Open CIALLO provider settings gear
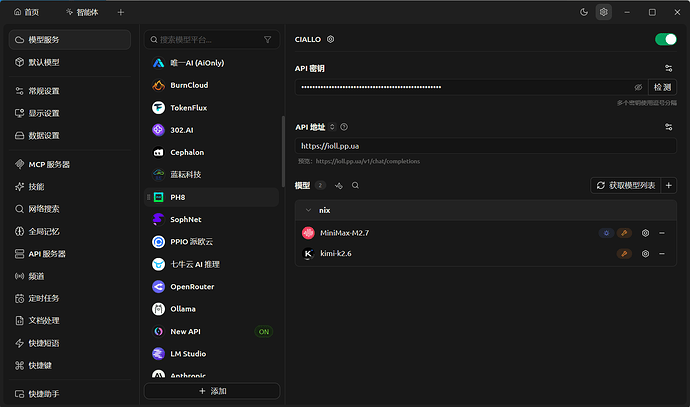 coord(330,39)
